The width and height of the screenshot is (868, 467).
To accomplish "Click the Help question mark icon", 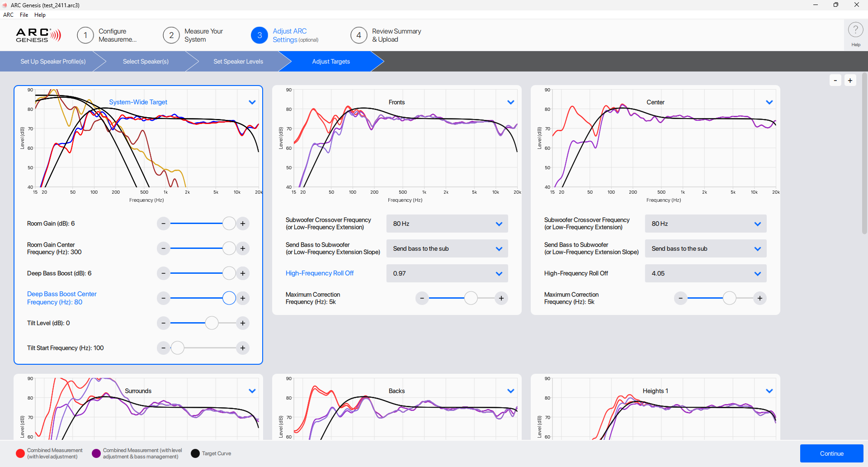I will click(855, 30).
